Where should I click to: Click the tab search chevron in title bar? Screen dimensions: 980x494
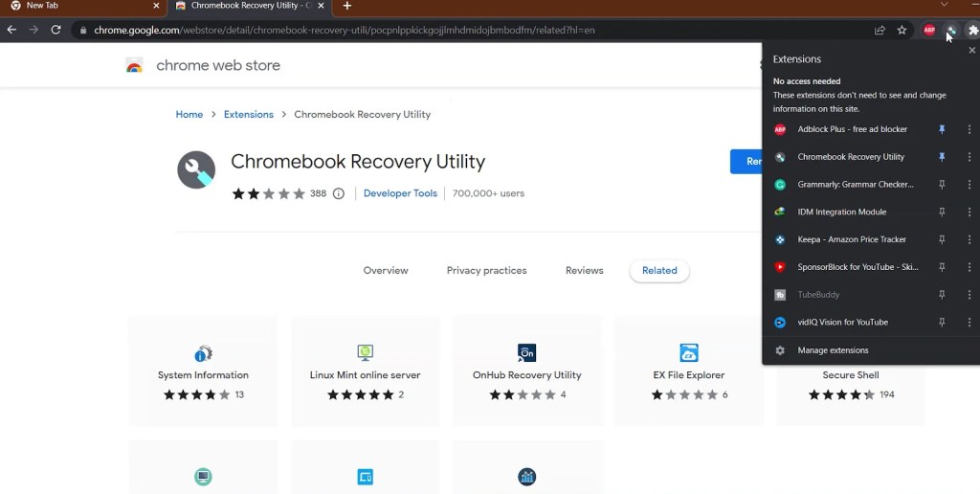point(945,5)
